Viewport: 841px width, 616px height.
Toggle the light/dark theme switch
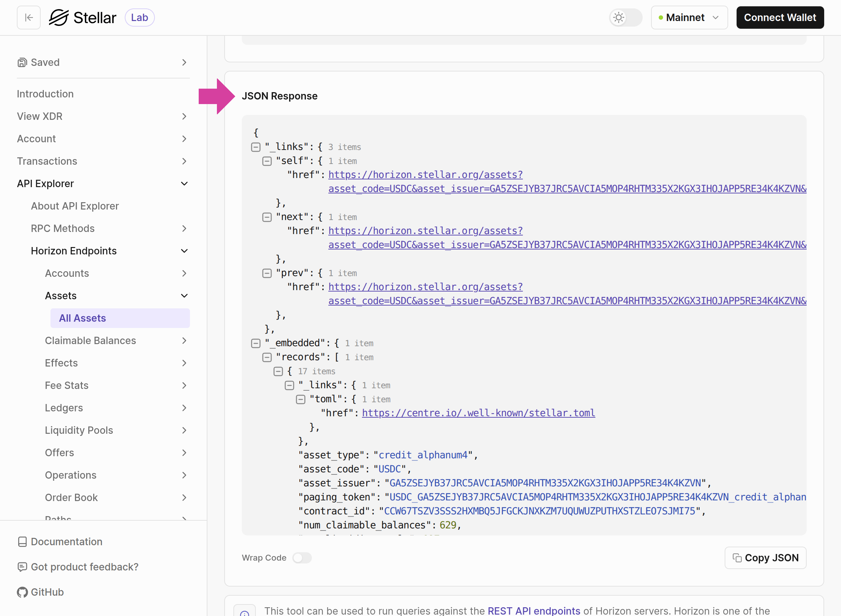pyautogui.click(x=625, y=18)
